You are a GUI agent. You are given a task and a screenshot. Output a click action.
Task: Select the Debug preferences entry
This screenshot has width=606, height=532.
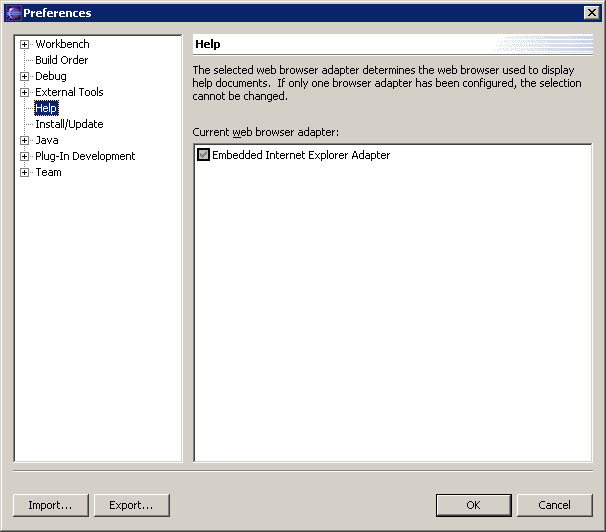(x=51, y=76)
